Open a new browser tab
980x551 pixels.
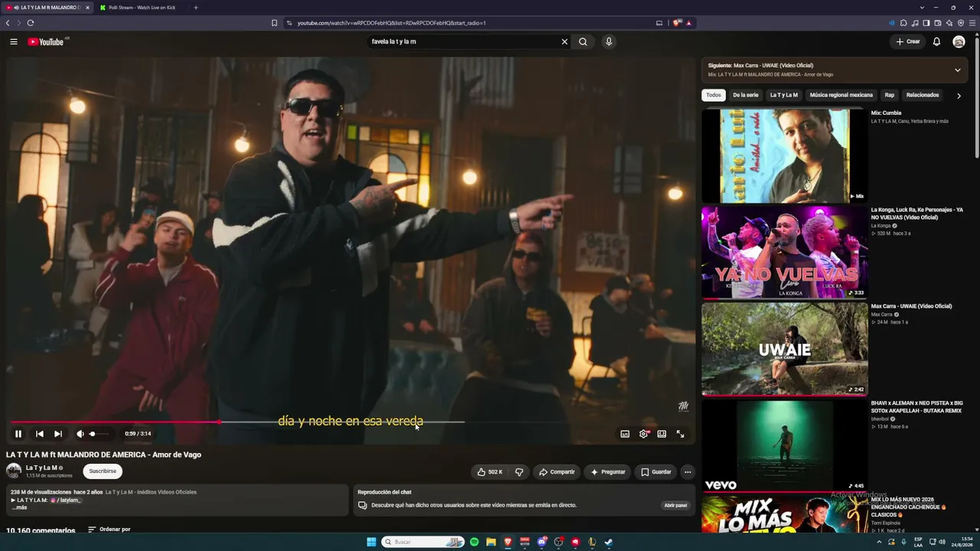tap(195, 8)
